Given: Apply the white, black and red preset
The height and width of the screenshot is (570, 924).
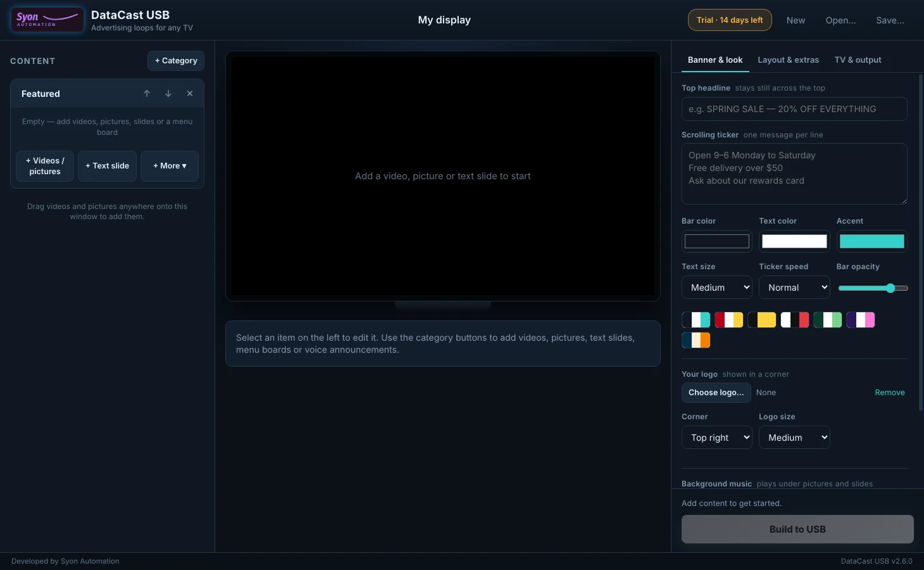Looking at the screenshot, I should [x=795, y=320].
